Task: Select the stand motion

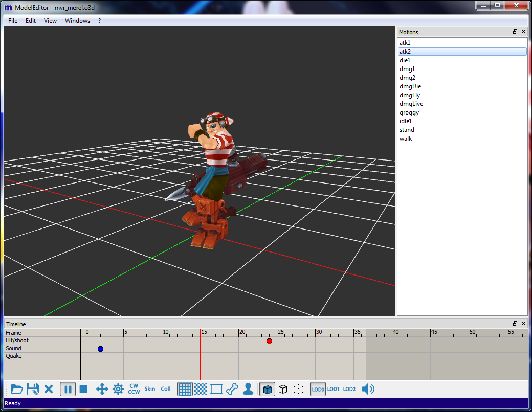Action: (462, 130)
